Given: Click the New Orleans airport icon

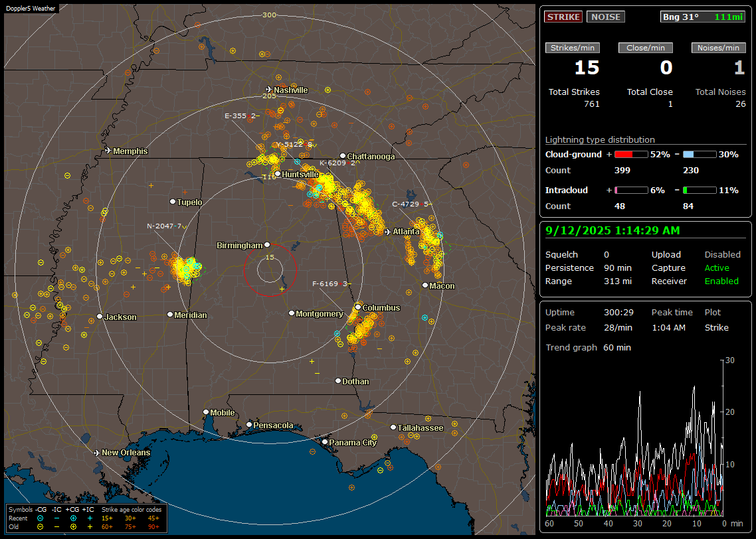Looking at the screenshot, I should (96, 453).
